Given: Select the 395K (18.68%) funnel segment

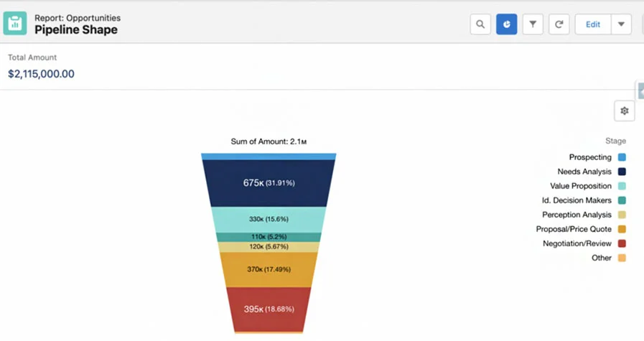Looking at the screenshot, I should coord(269,309).
